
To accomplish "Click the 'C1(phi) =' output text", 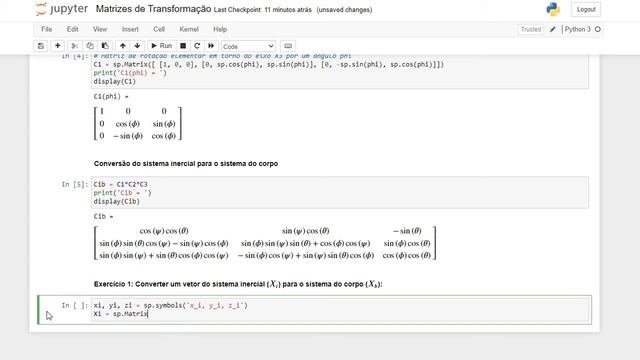I will click(111, 97).
